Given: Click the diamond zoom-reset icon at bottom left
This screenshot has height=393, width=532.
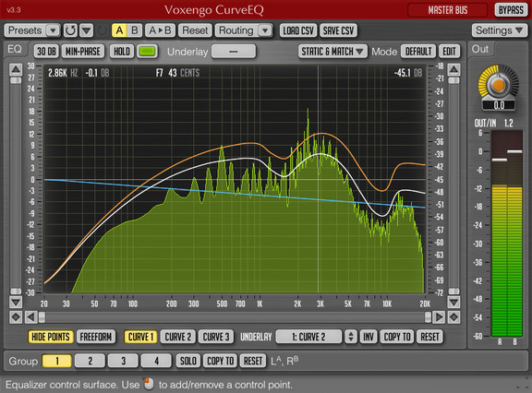Looking at the screenshot, I should point(16,317).
